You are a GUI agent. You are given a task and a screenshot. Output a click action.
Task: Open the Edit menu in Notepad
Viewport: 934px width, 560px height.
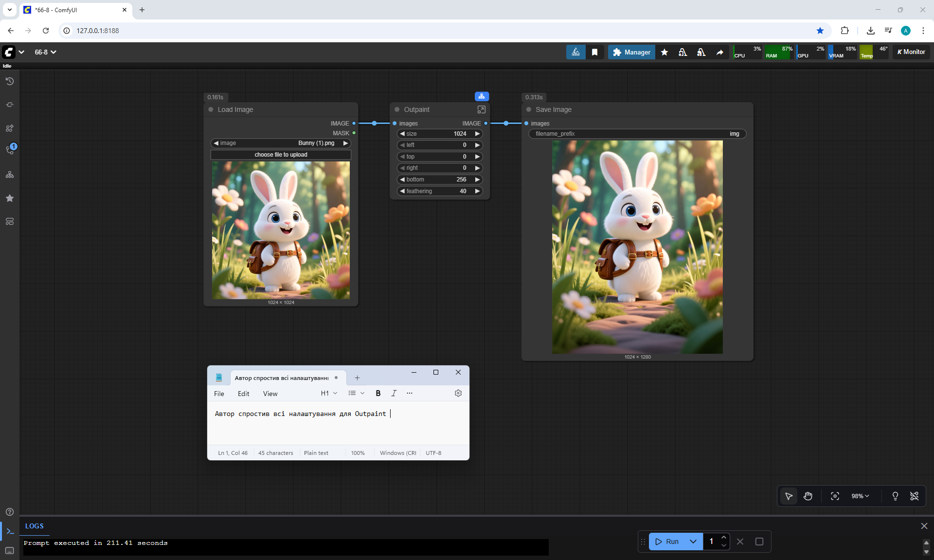pos(243,394)
